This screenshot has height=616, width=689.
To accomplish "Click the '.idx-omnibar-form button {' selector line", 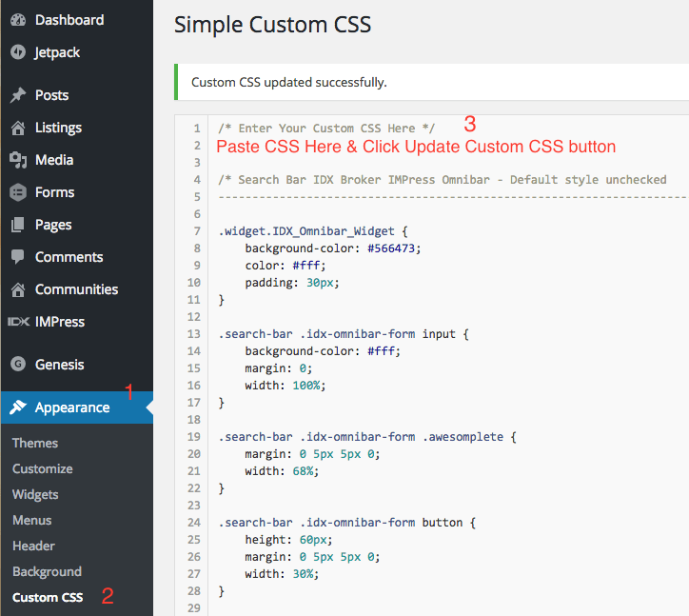I will coord(347,523).
